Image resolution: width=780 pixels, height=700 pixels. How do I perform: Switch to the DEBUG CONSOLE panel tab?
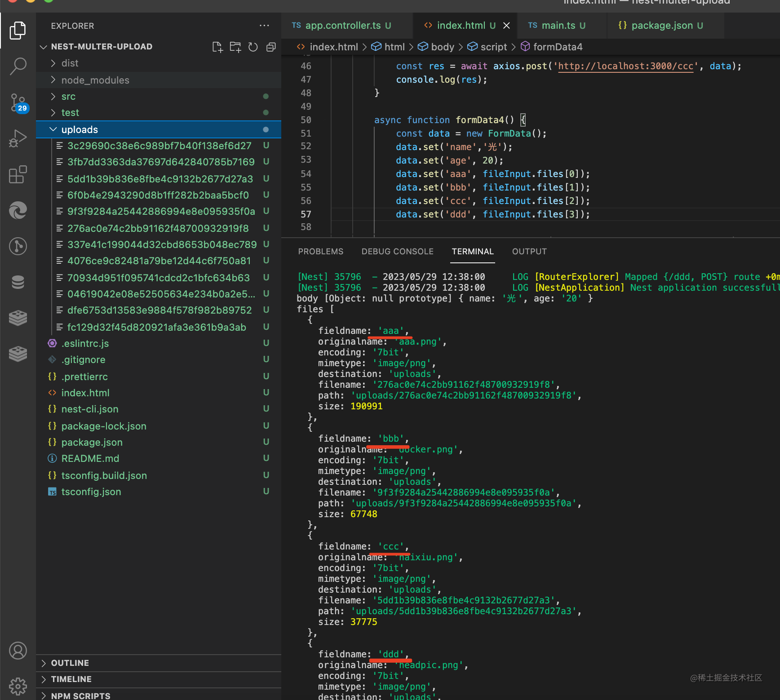[397, 252]
